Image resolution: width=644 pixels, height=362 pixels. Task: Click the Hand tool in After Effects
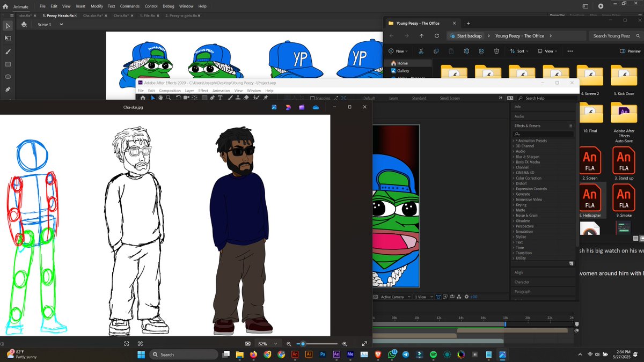(x=160, y=98)
